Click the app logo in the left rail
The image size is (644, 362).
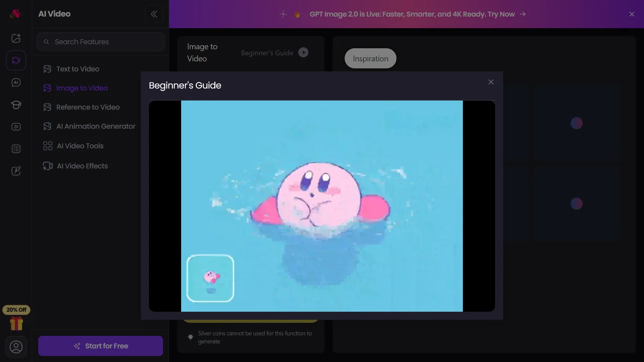(x=16, y=14)
